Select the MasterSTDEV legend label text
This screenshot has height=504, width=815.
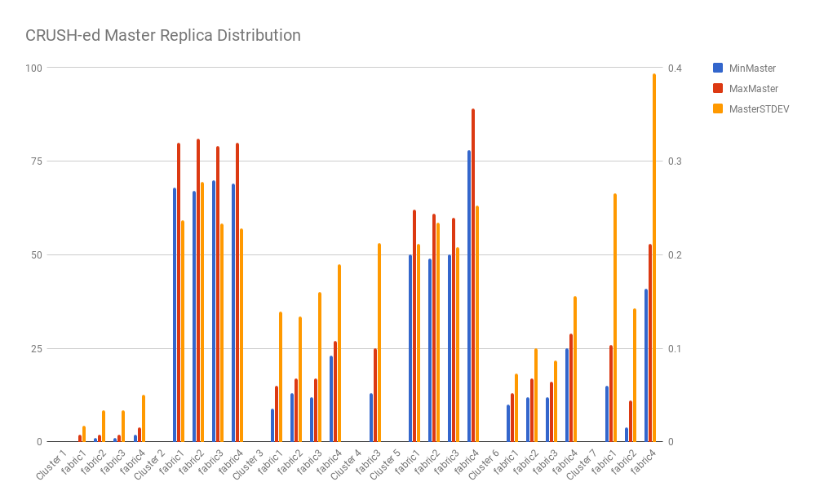(759, 108)
